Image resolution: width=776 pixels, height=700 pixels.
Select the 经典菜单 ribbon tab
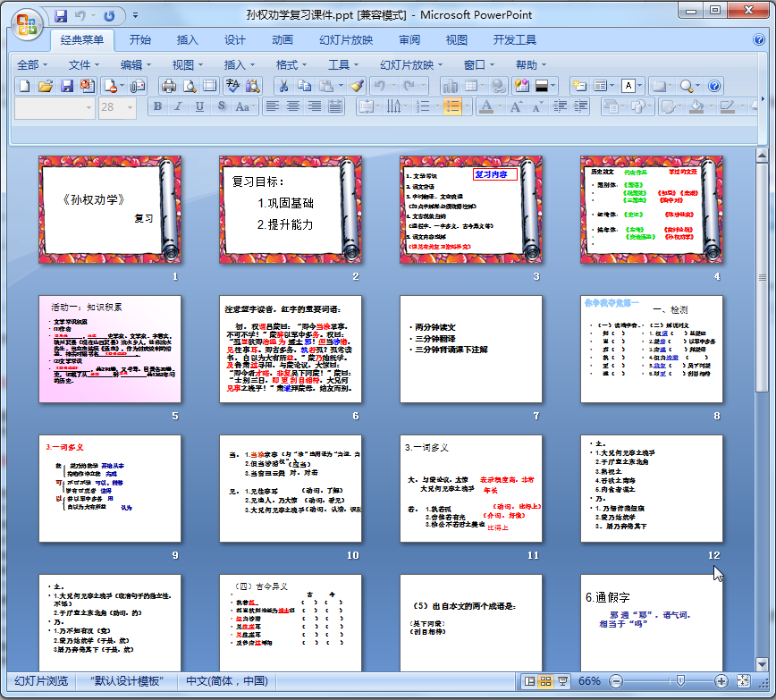[x=82, y=40]
